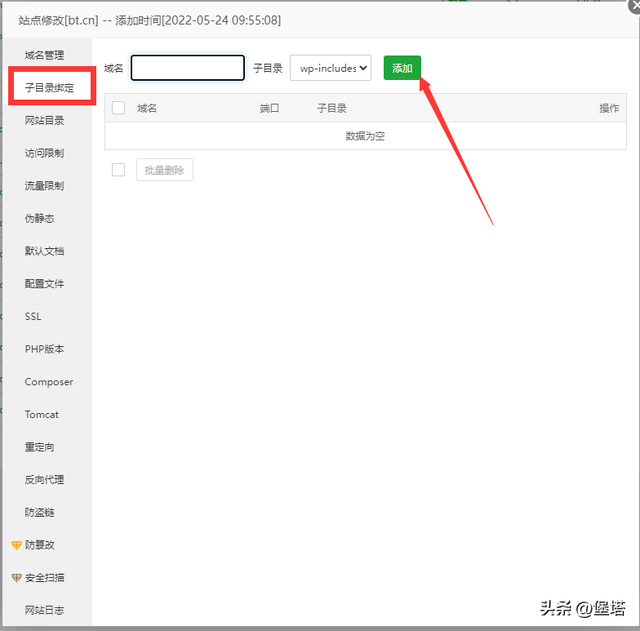The height and width of the screenshot is (631, 640).
Task: Open the 配置文件 section
Action: 44,284
